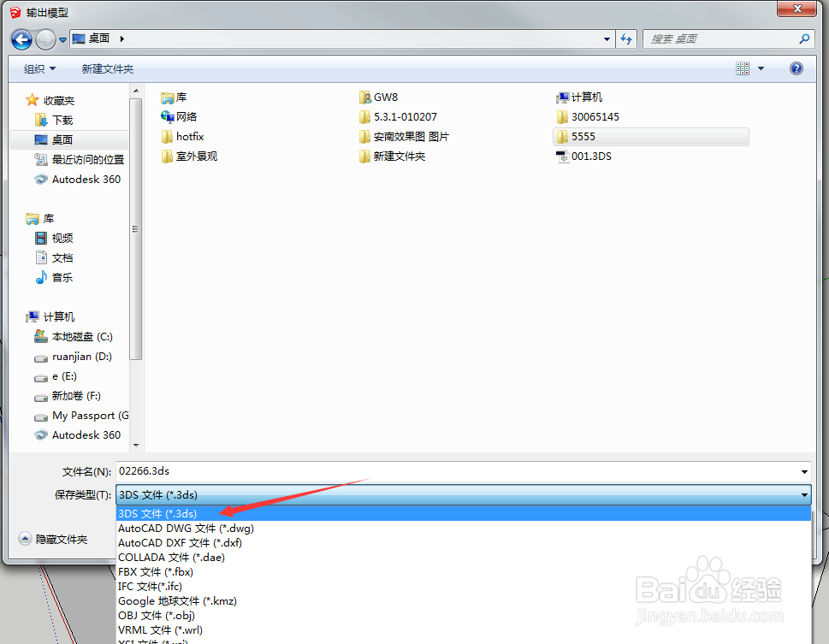829x644 pixels.
Task: Select My Passport drive in sidebar
Action: [x=81, y=416]
